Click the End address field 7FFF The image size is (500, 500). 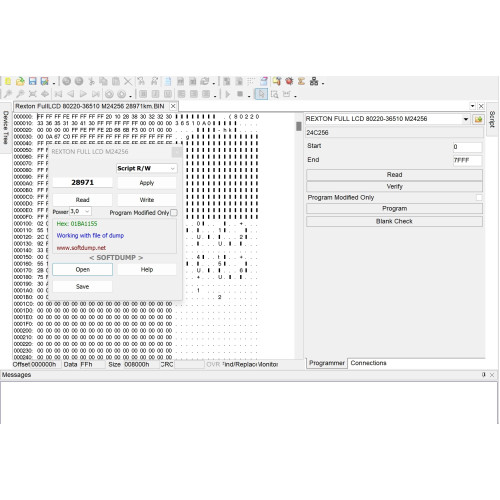467,160
